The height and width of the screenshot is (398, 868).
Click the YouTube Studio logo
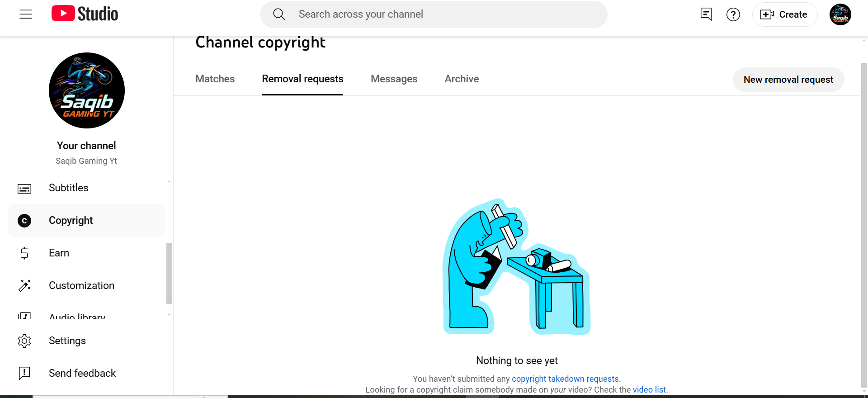85,14
